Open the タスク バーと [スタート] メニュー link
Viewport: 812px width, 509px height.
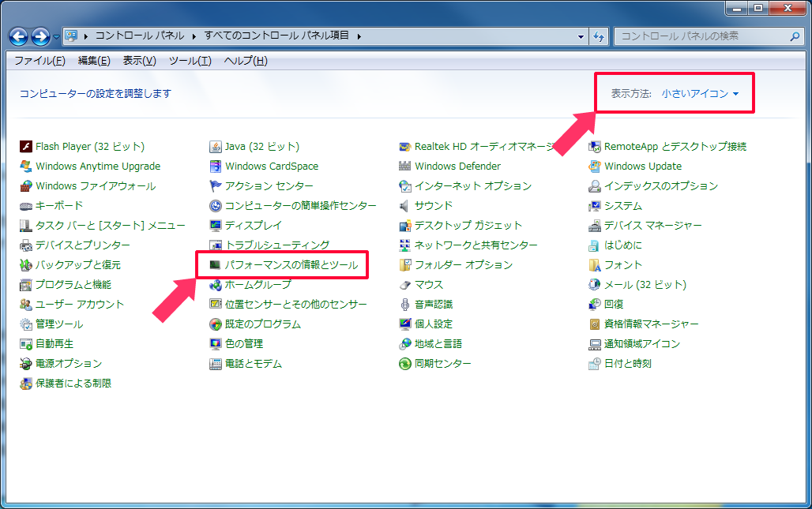click(x=111, y=226)
